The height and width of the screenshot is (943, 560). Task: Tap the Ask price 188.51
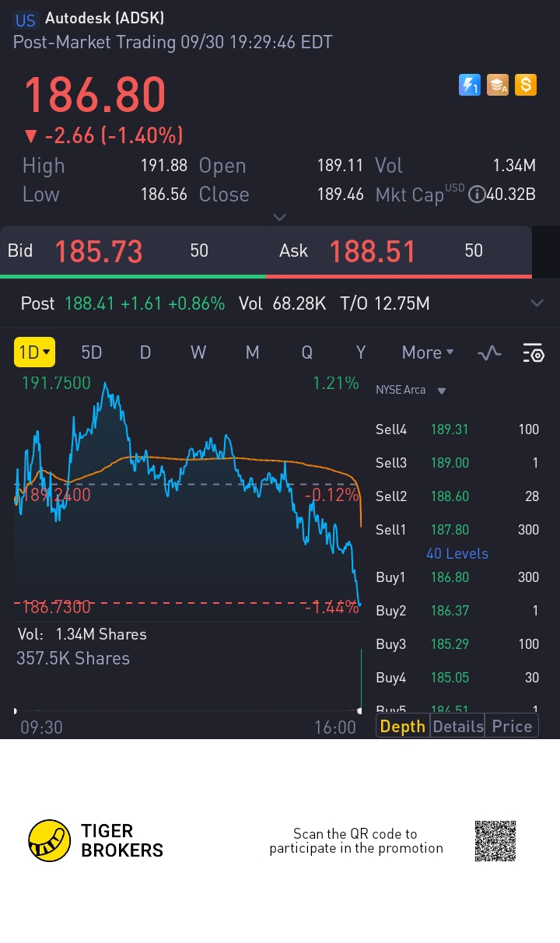(x=373, y=251)
